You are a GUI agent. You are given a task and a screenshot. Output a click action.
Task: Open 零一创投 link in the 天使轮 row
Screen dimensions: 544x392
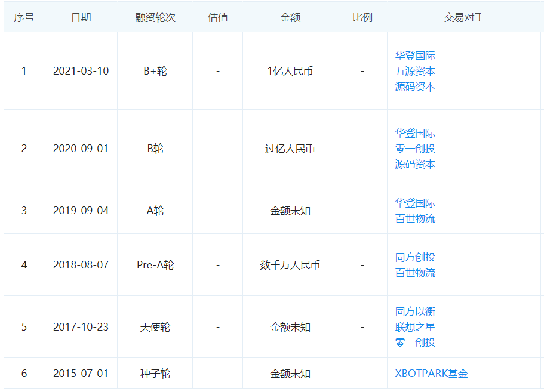pyautogui.click(x=415, y=342)
